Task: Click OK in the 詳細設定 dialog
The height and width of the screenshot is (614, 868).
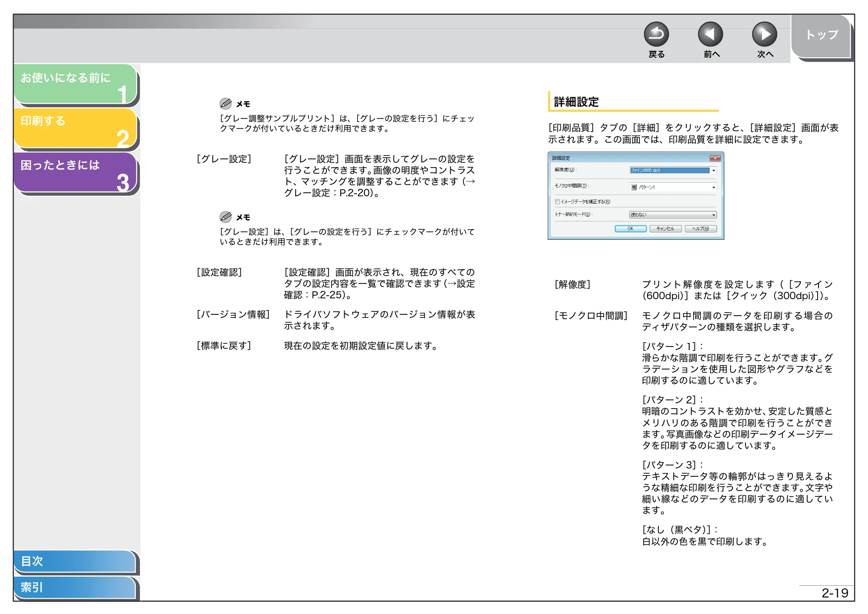Action: pyautogui.click(x=631, y=229)
